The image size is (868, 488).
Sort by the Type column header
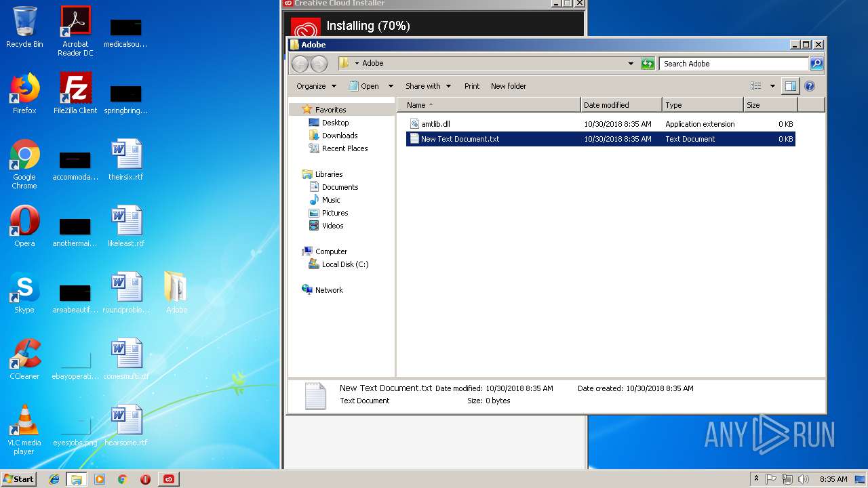[x=703, y=105]
